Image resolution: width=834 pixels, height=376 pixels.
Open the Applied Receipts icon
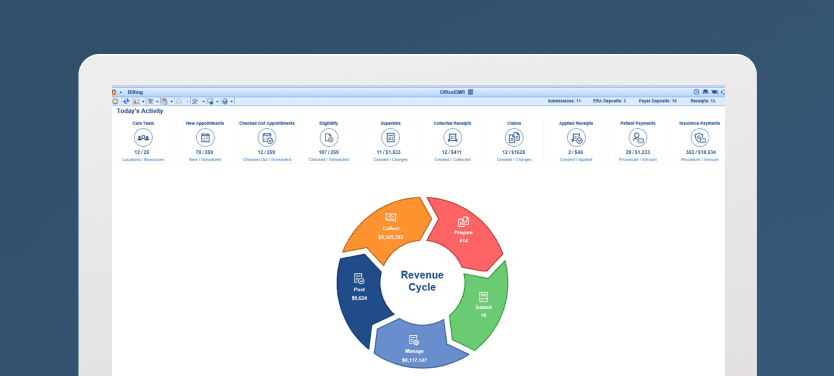(576, 138)
